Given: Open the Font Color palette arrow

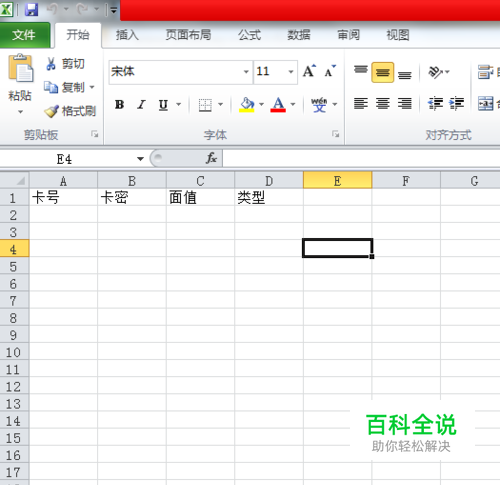Looking at the screenshot, I should [x=293, y=105].
